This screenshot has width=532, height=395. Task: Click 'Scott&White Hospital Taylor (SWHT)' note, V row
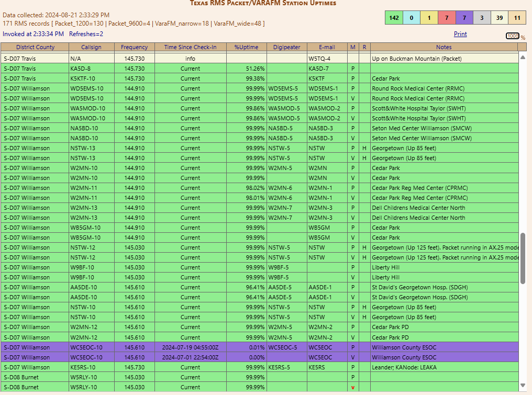(x=419, y=118)
